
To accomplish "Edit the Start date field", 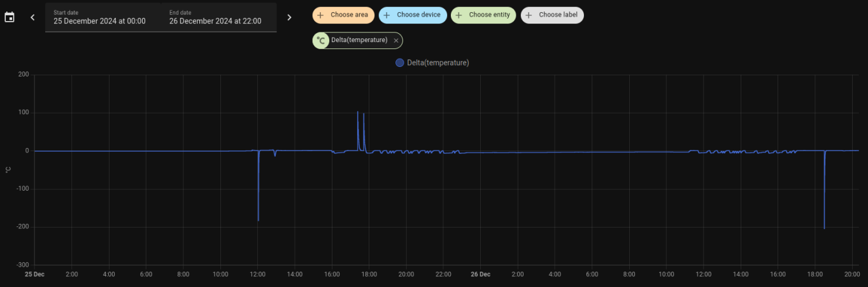I will tap(102, 17).
